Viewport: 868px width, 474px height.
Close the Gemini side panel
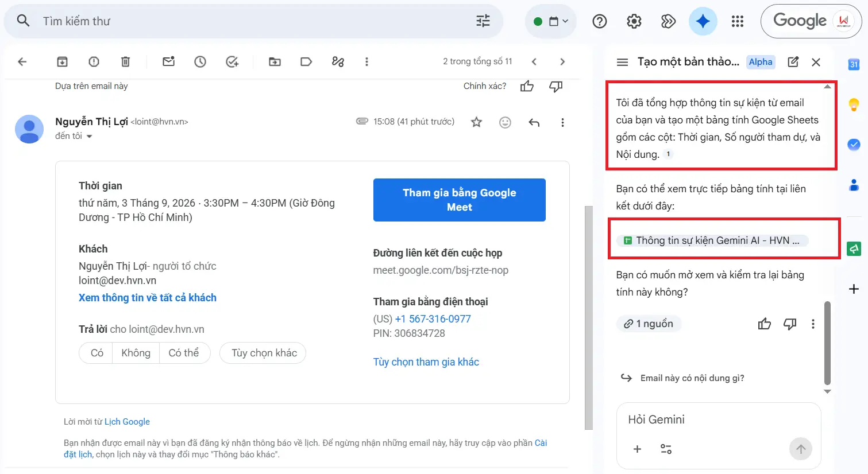coord(816,62)
